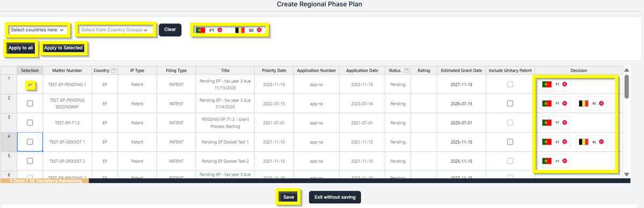Image resolution: width=644 pixels, height=208 pixels.
Task: Open the Country column filter icon
Action: (113, 70)
